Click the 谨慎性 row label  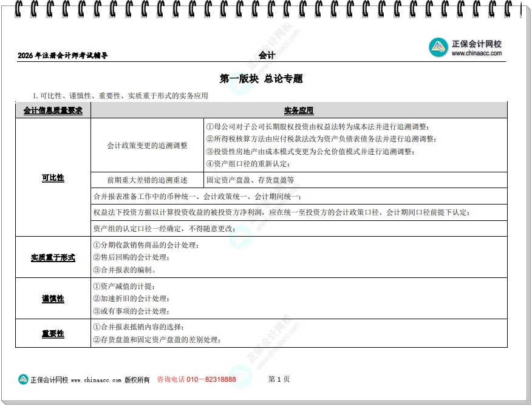tap(53, 299)
